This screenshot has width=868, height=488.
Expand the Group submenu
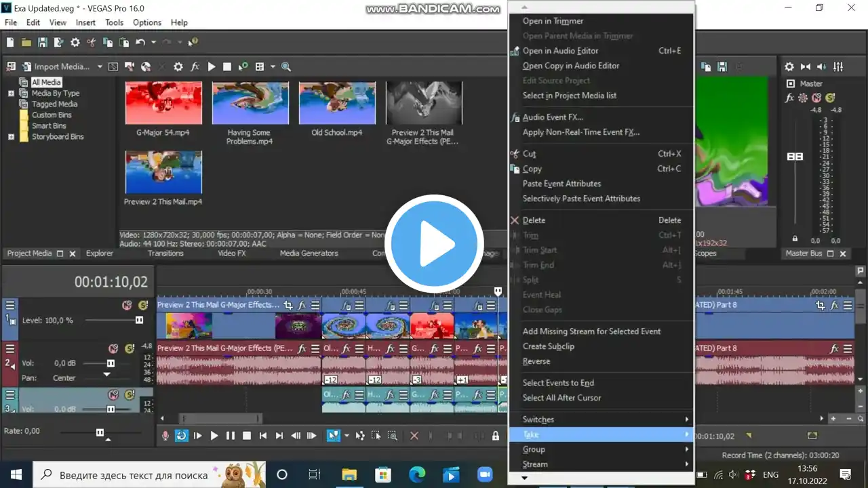point(601,449)
